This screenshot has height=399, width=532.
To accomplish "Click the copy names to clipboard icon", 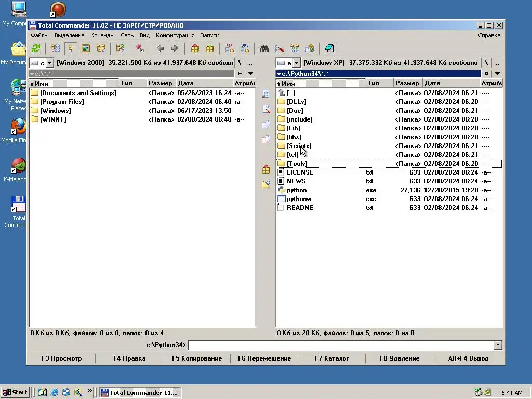I will pyautogui.click(x=310, y=48).
